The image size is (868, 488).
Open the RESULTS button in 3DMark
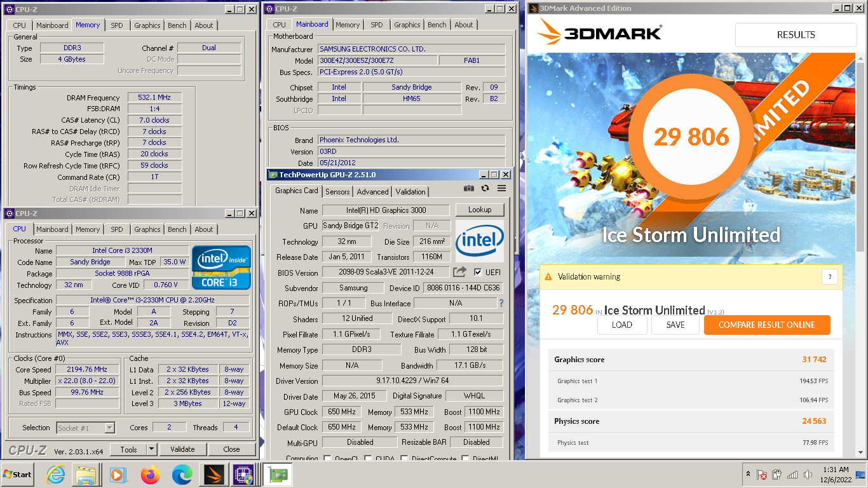click(x=796, y=35)
